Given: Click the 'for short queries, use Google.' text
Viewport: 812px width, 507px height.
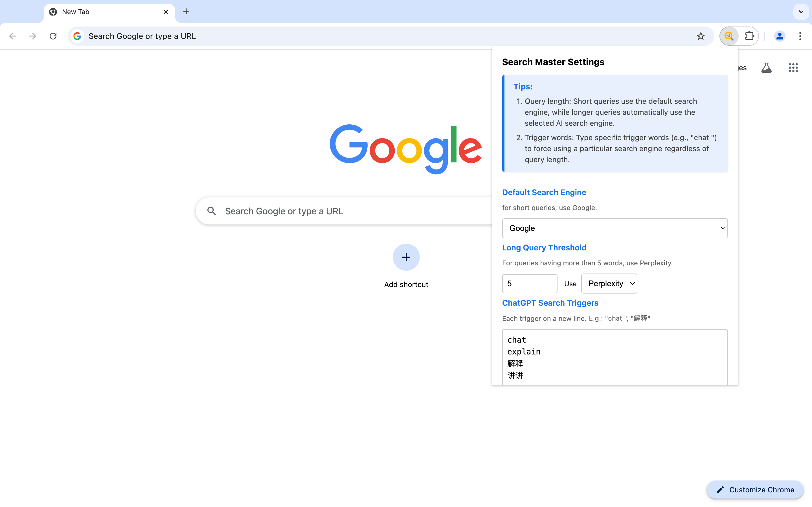Looking at the screenshot, I should pyautogui.click(x=549, y=208).
